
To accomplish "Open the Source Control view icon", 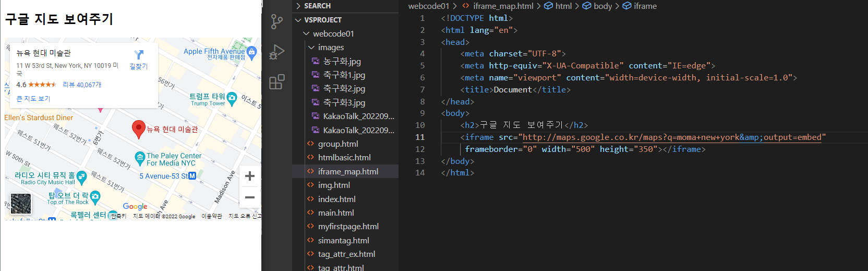I will (277, 22).
